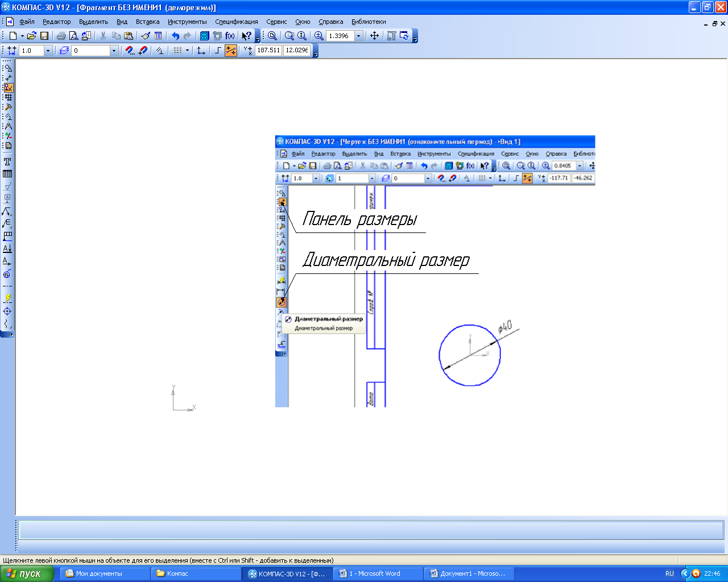Screen dimensions: 728x582
Task: Click the Copy icon in the toolbar
Action: click(x=116, y=35)
